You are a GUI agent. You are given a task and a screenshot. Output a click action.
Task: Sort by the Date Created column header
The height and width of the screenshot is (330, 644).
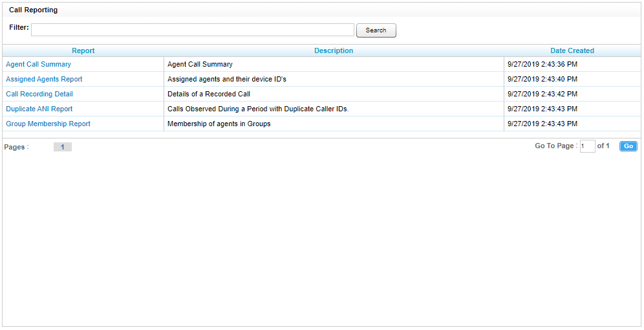(572, 50)
